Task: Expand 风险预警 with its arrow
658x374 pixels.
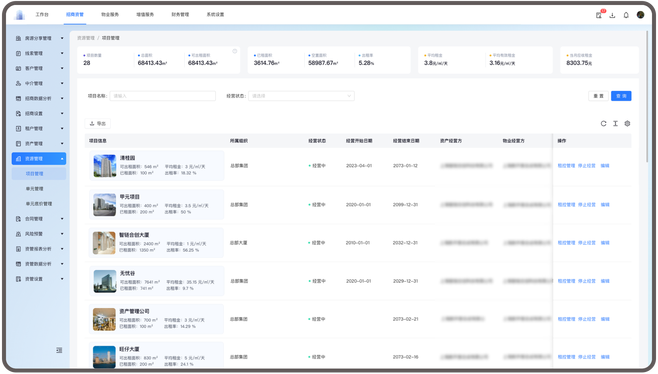Action: click(x=62, y=234)
